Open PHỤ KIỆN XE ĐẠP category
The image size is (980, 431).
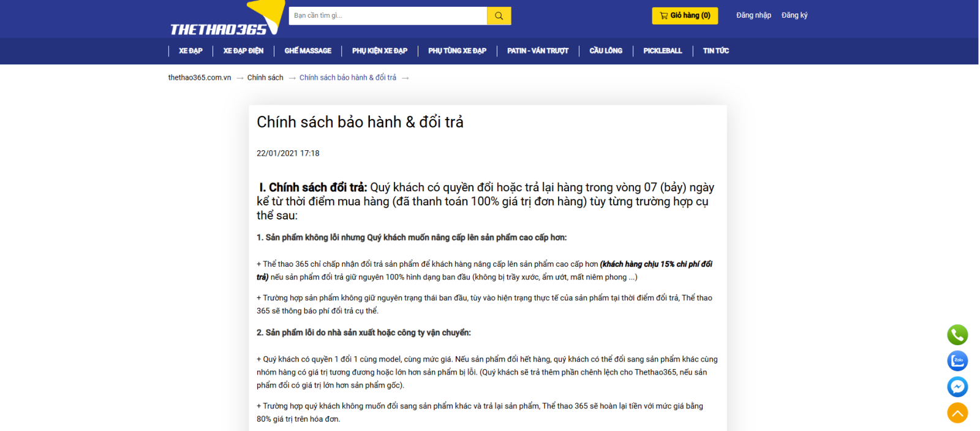[379, 51]
